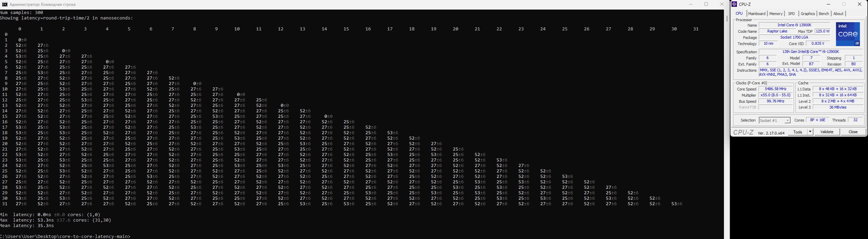Open the CPU tab in CPU-Z

point(739,14)
